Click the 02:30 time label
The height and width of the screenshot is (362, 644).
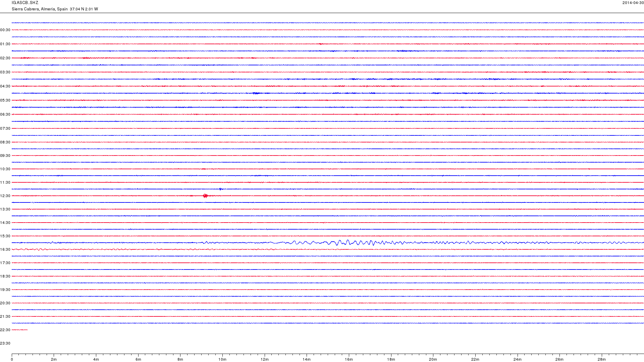click(x=5, y=58)
